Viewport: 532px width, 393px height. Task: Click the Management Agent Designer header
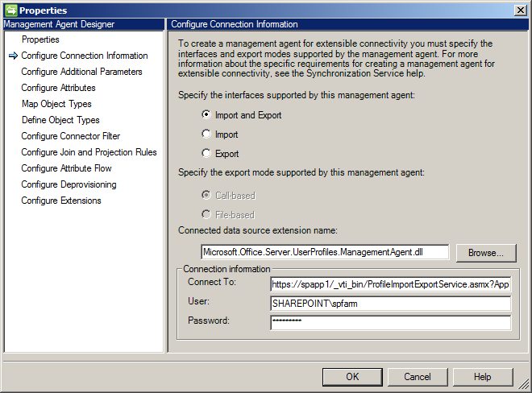coord(84,24)
